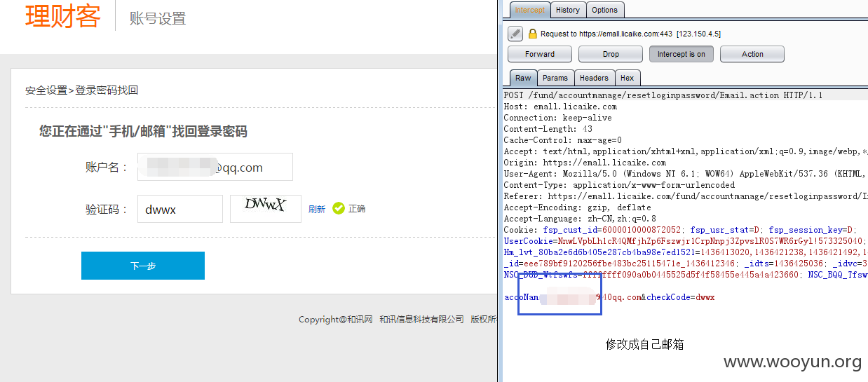Switch to the Intercept tab in Burp
This screenshot has height=382, width=868.
coord(529,10)
